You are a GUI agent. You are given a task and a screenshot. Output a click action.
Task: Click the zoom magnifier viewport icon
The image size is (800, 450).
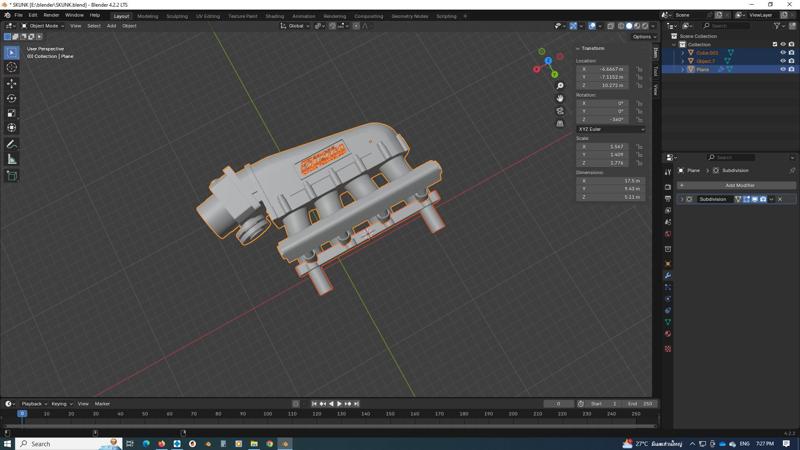click(560, 87)
